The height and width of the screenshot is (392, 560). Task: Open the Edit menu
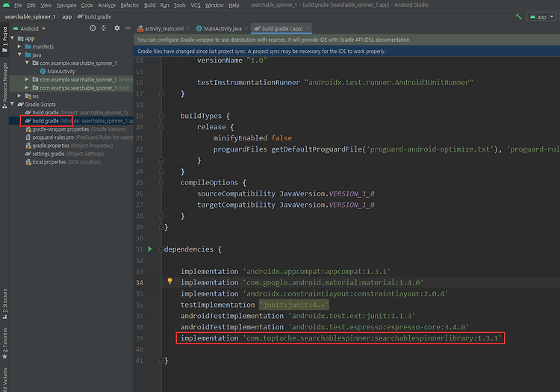click(31, 5)
